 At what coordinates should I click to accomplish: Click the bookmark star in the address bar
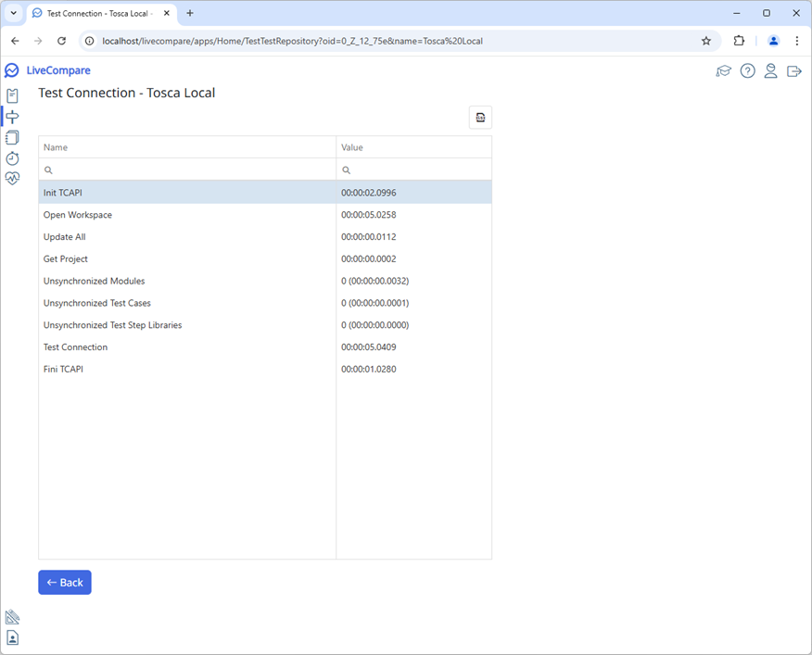click(x=705, y=41)
